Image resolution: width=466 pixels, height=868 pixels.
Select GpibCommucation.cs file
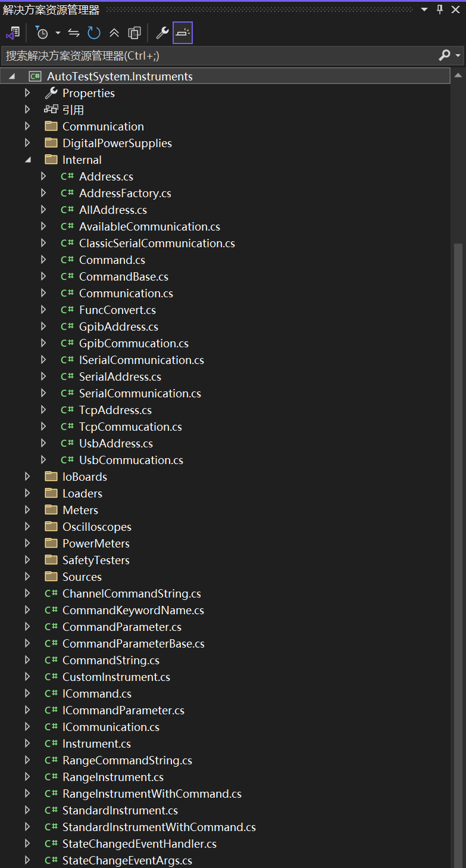pyautogui.click(x=134, y=343)
